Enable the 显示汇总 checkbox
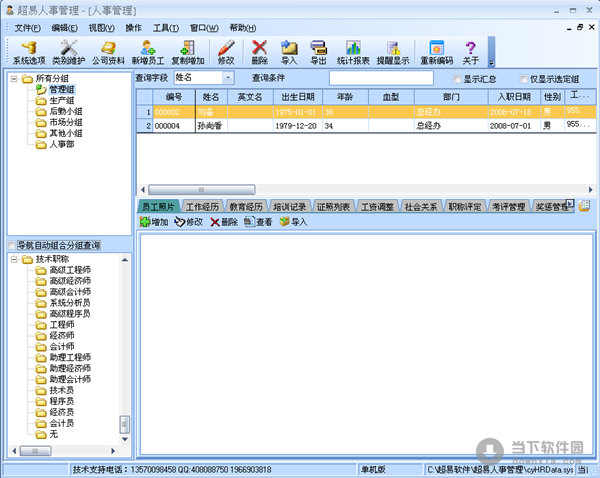 pyautogui.click(x=457, y=79)
